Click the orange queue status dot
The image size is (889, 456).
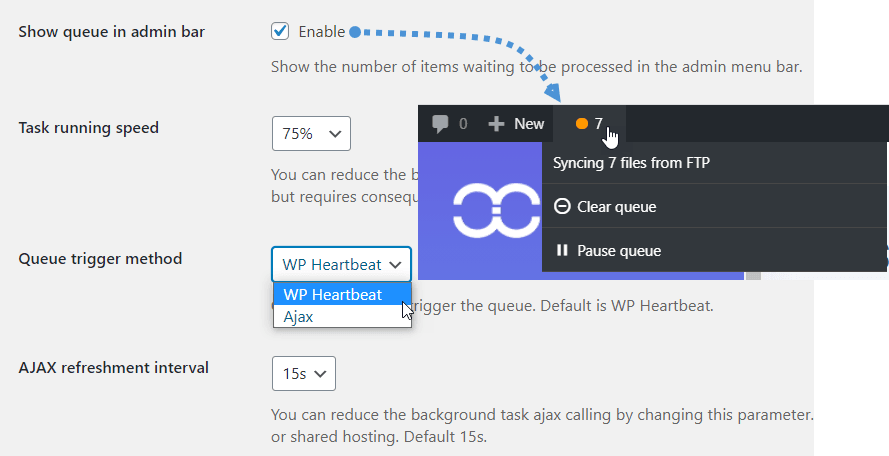tap(581, 124)
